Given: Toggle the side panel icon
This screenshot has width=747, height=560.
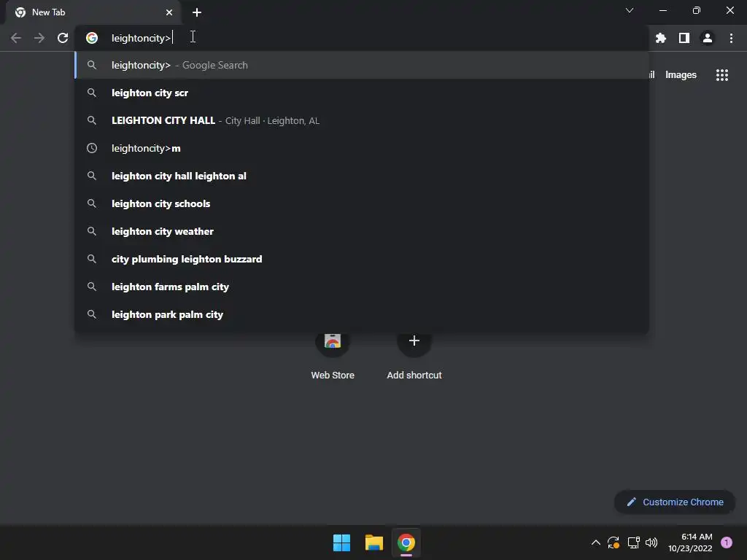Looking at the screenshot, I should click(x=684, y=38).
